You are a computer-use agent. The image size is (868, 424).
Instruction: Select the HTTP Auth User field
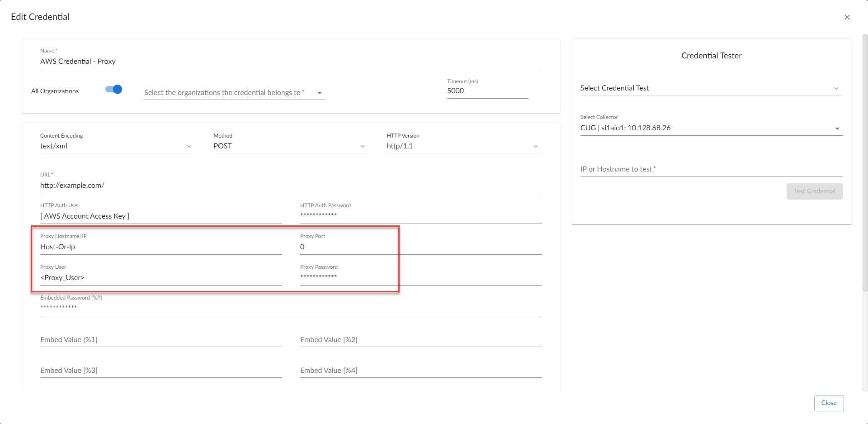160,216
